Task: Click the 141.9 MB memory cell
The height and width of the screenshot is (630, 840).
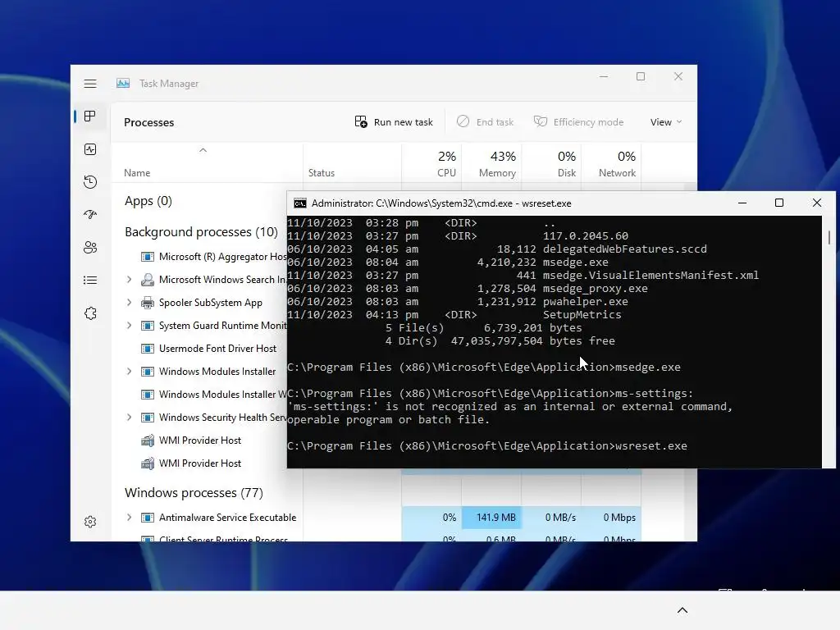Action: point(491,518)
